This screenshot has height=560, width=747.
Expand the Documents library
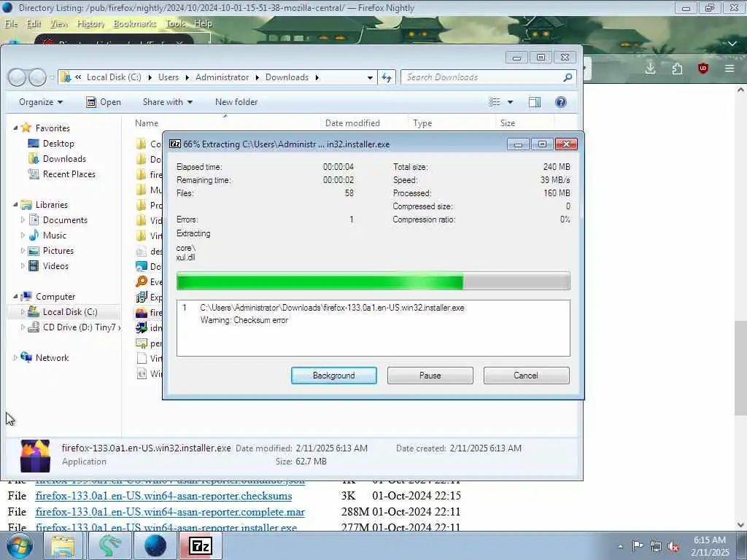pyautogui.click(x=23, y=220)
